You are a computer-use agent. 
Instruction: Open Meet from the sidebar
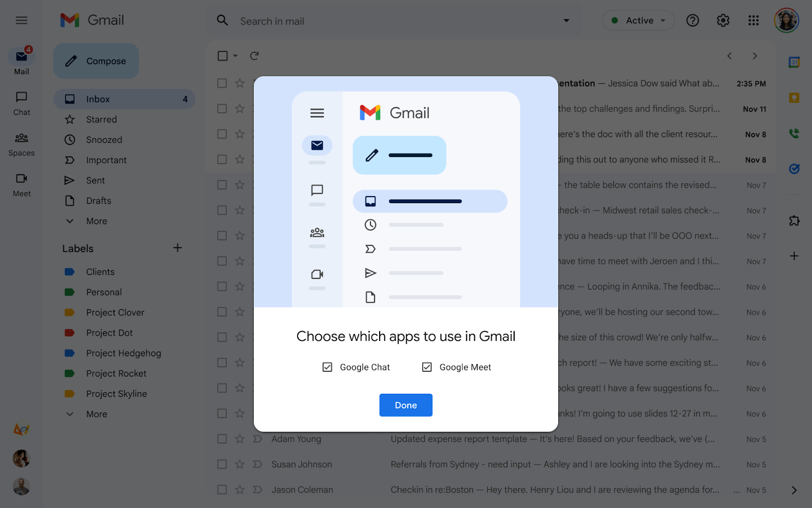pyautogui.click(x=21, y=184)
